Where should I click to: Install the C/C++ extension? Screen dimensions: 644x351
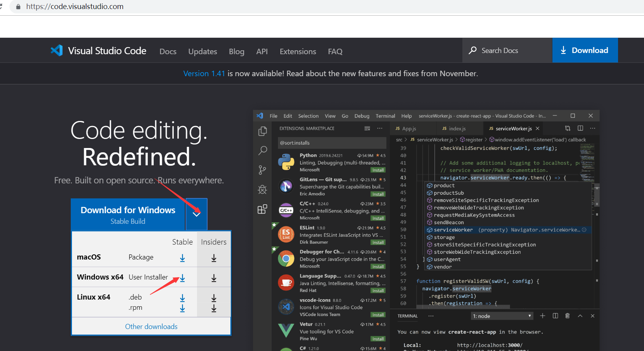378,218
